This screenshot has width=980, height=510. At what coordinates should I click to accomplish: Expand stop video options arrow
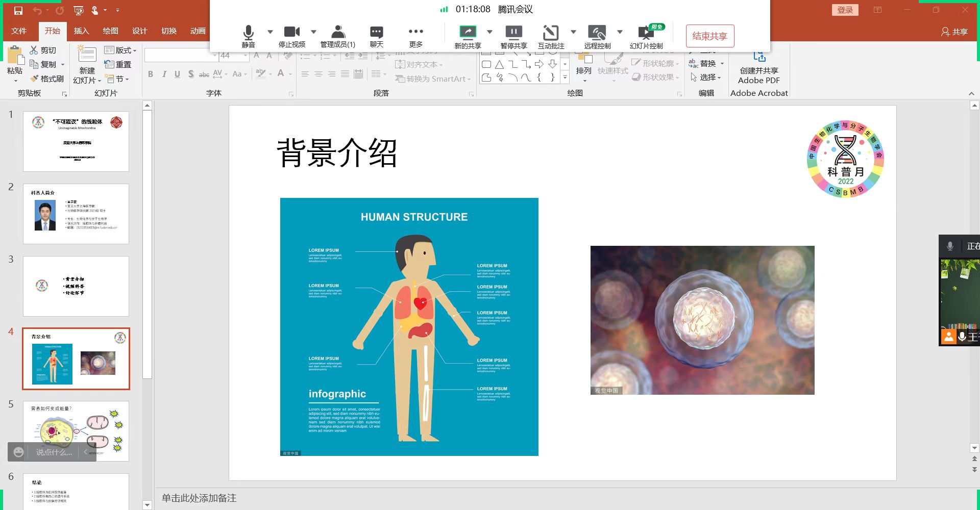[313, 32]
